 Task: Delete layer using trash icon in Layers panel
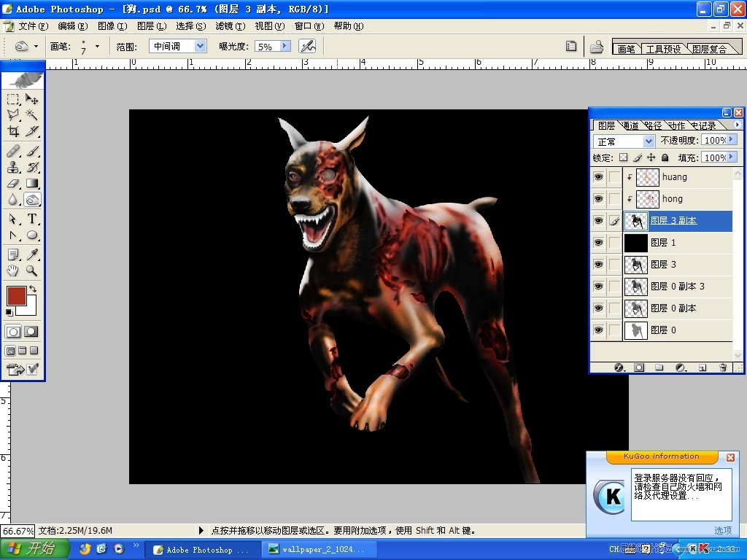pos(723,367)
